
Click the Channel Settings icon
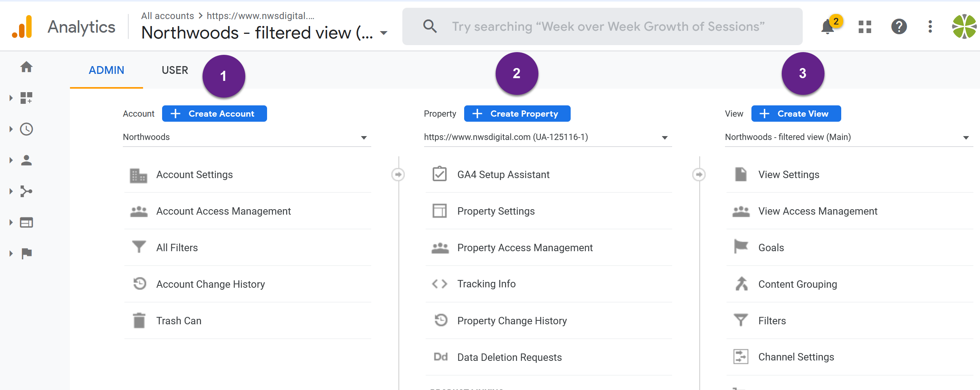[741, 357]
